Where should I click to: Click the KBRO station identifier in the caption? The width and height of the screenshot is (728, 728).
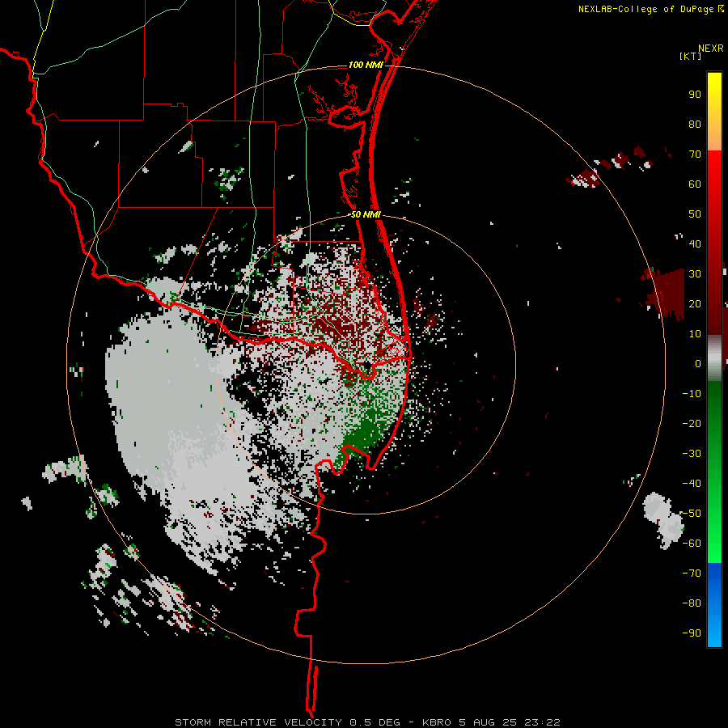click(437, 722)
